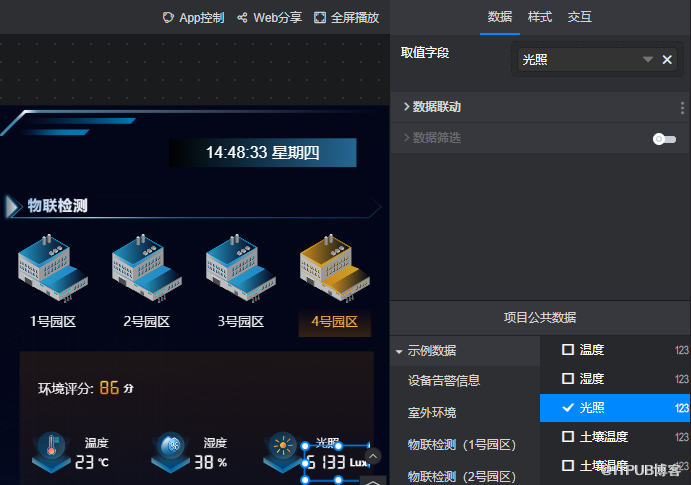
Task: Toggle the 数据筛选 switch
Action: point(664,139)
